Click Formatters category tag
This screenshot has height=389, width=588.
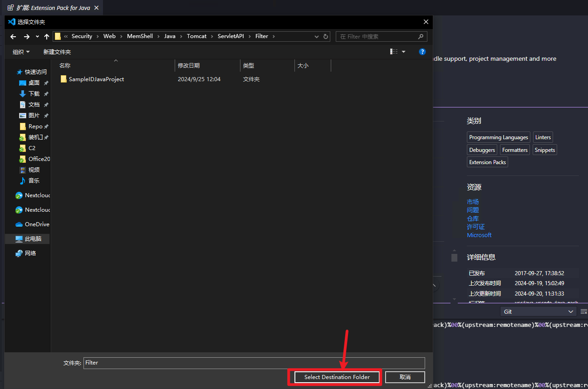coord(515,150)
